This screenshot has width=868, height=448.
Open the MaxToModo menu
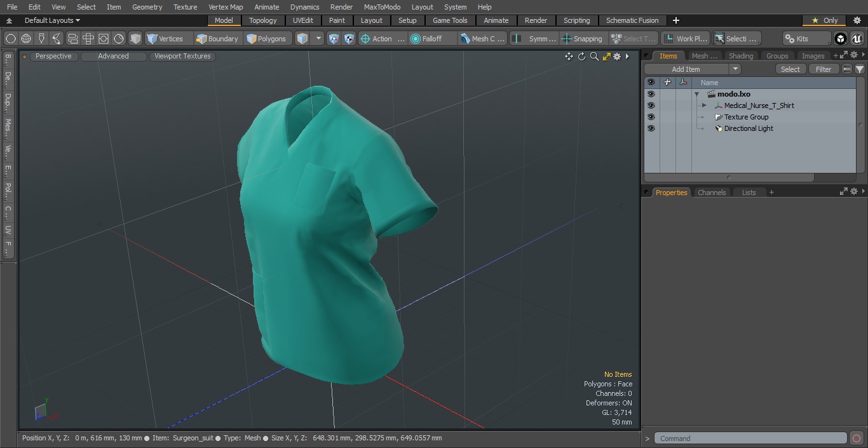[x=382, y=7]
